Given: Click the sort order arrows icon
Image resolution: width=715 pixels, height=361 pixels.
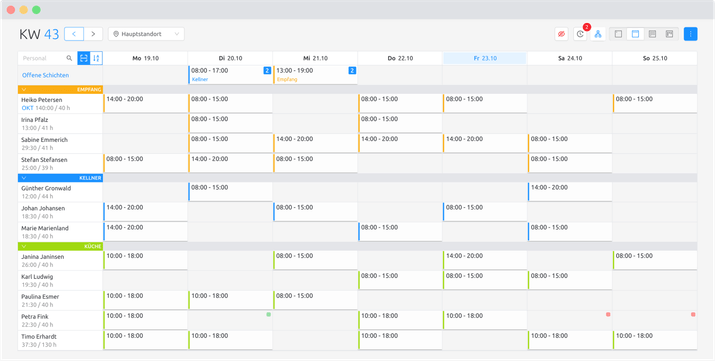Looking at the screenshot, I should (96, 58).
